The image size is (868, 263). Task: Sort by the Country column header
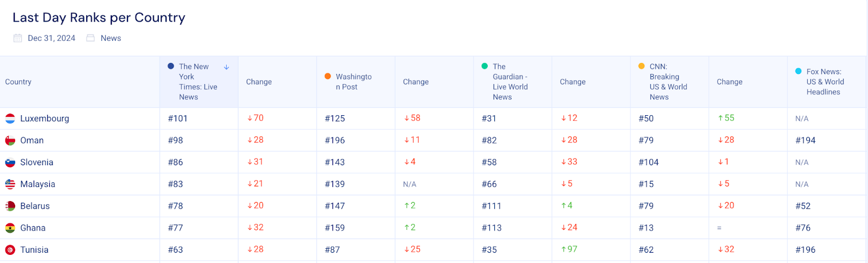[x=18, y=82]
